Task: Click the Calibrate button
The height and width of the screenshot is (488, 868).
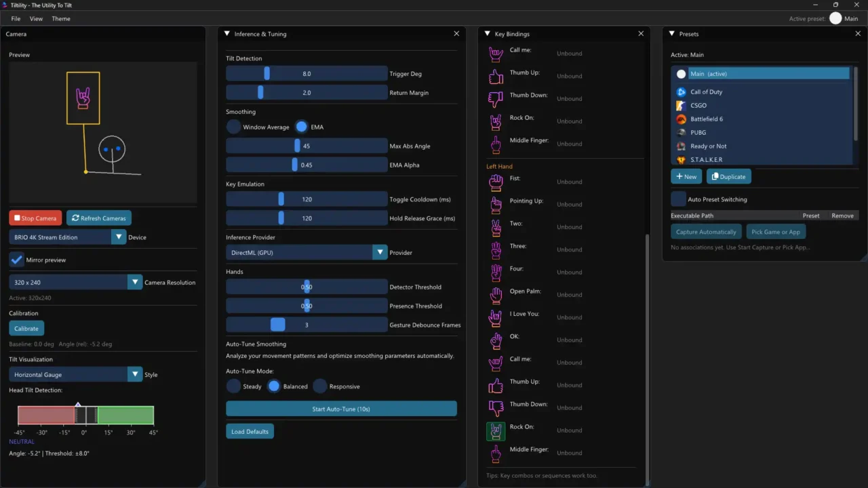Action: click(x=26, y=328)
